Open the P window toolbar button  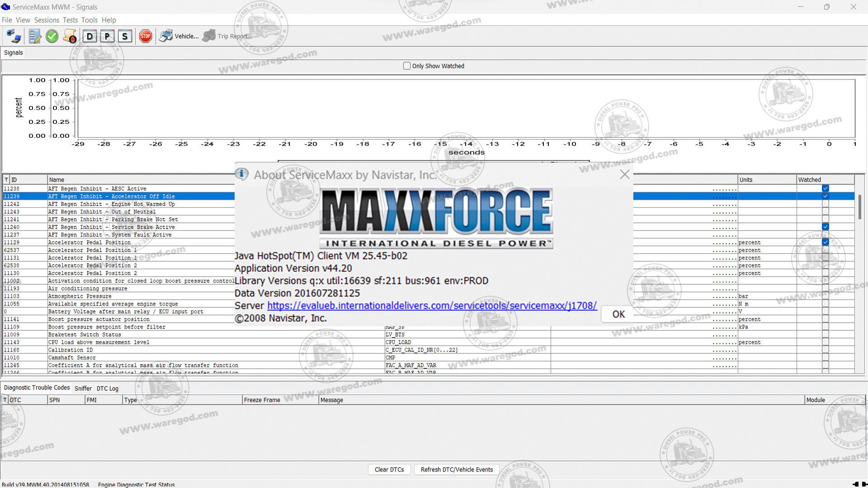[x=107, y=36]
